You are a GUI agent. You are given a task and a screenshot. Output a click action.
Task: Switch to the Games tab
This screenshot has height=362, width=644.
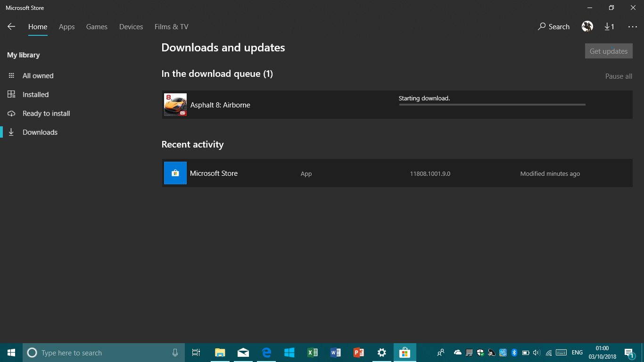[x=97, y=27]
